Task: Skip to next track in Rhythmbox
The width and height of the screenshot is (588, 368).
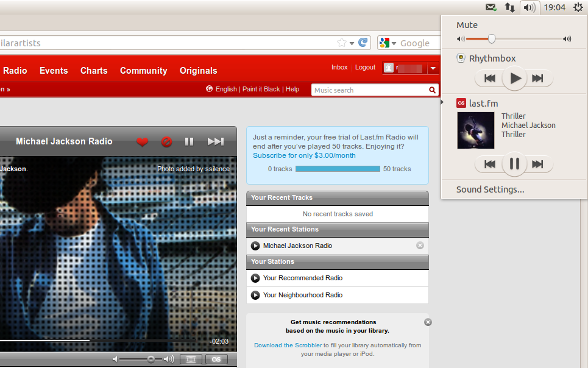Action: [x=538, y=78]
